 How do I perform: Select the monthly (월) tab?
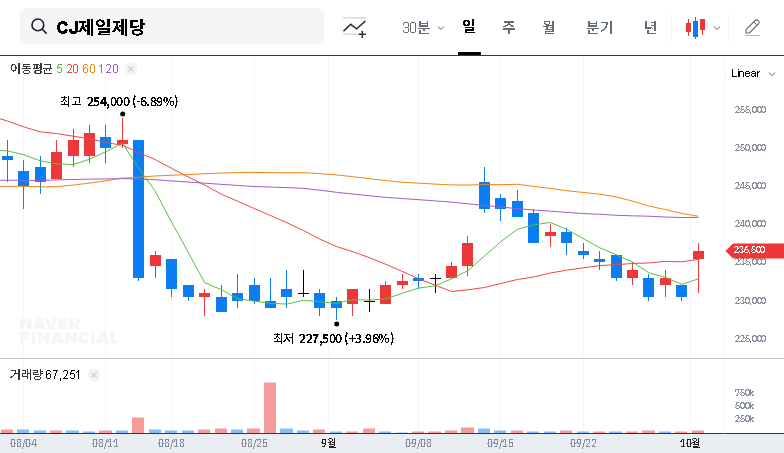(549, 27)
